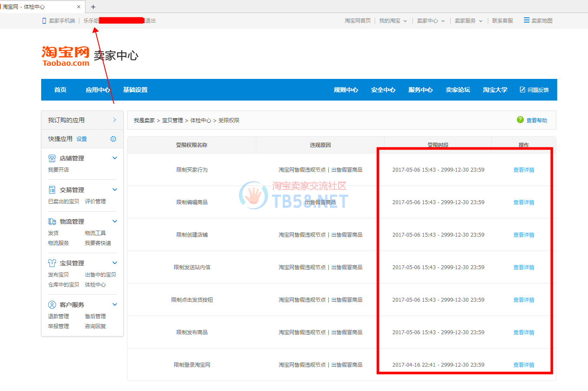Open a new browser tab
Screen dimensions: 588x391
pos(93,7)
